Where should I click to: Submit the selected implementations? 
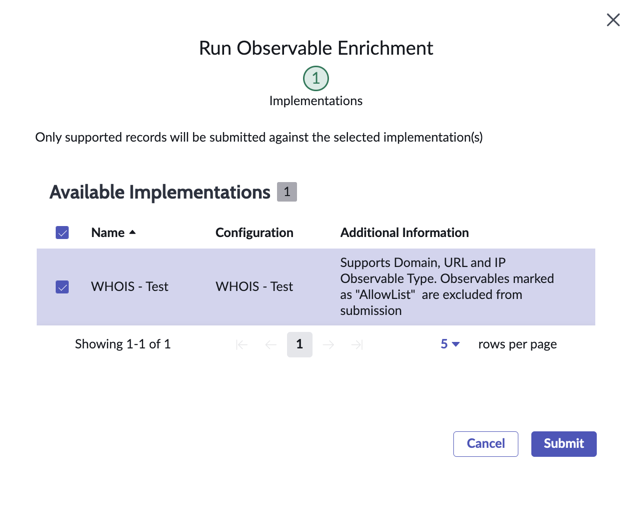[x=563, y=444]
